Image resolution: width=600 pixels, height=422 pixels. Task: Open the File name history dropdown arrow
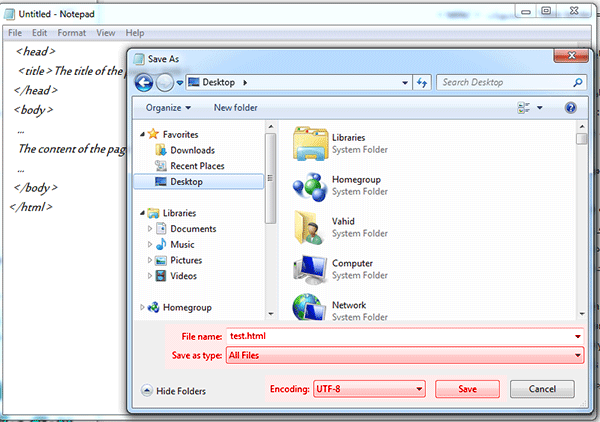577,336
